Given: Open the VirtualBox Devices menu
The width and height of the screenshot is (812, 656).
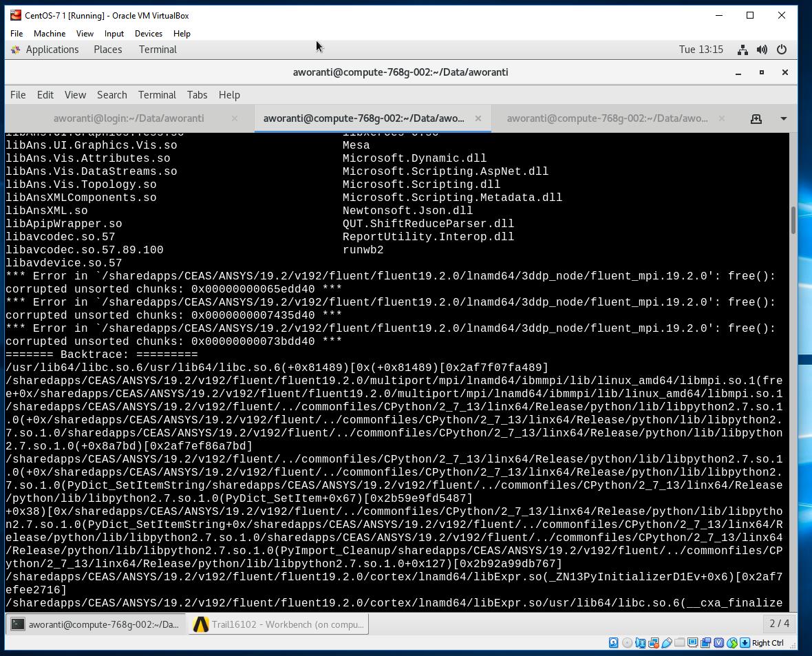Looking at the screenshot, I should [149, 34].
